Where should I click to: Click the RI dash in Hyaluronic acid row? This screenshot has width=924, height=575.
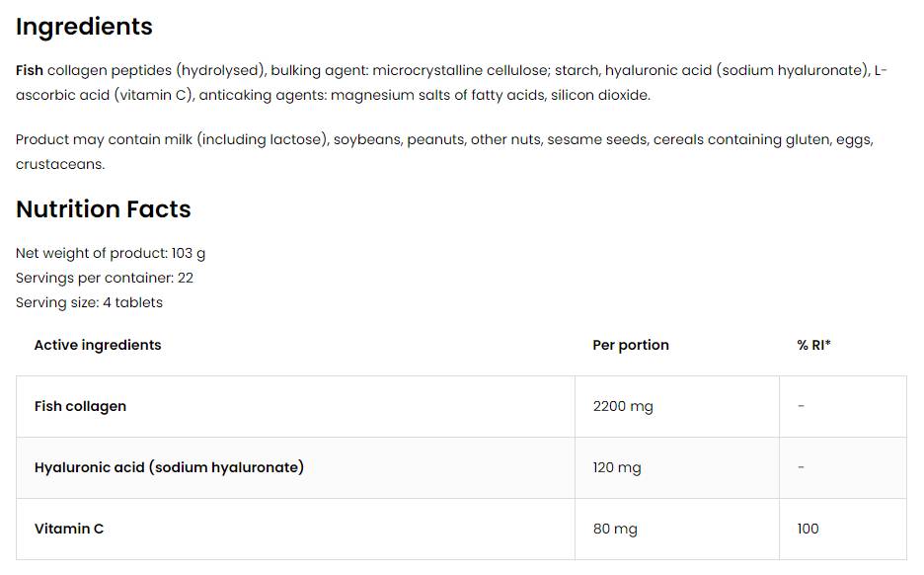point(801,467)
